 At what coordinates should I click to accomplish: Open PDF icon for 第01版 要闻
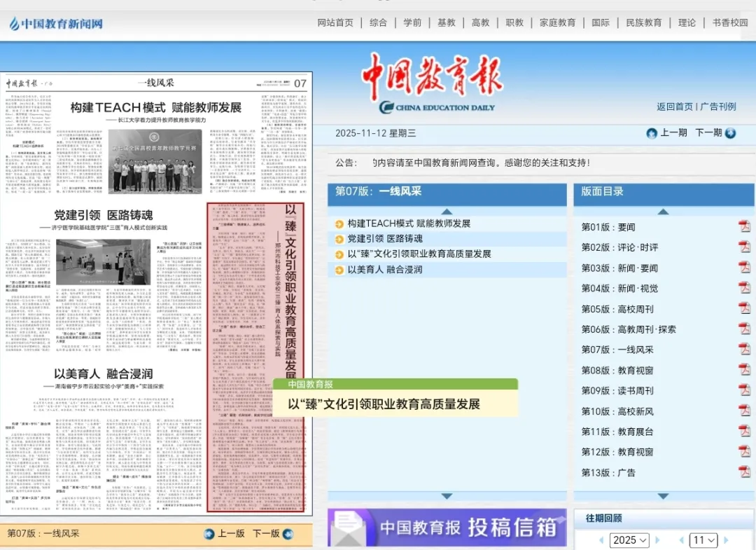pos(744,226)
